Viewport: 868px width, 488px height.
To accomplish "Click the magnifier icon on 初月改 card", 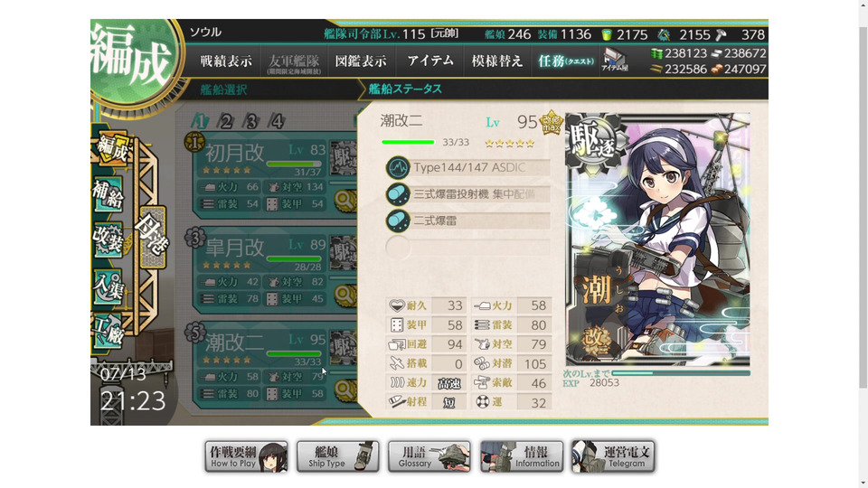I will coord(344,200).
